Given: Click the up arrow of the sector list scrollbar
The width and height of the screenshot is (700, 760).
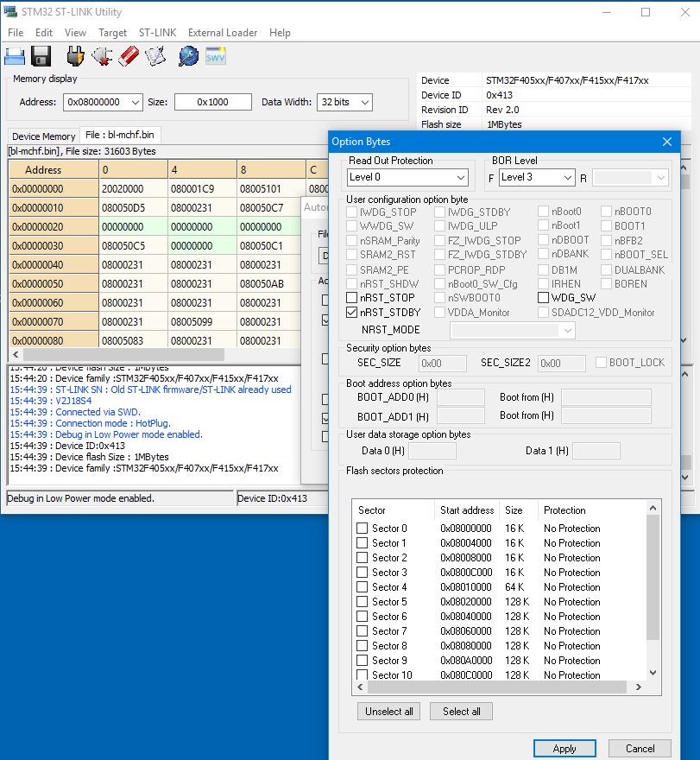Looking at the screenshot, I should [653, 508].
